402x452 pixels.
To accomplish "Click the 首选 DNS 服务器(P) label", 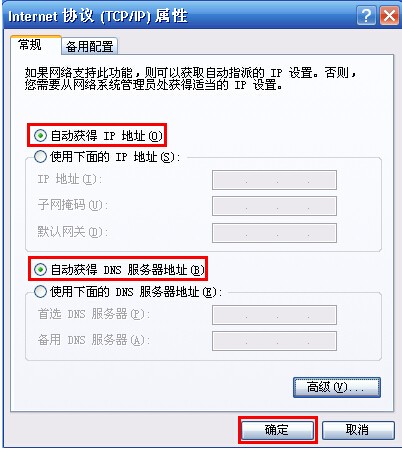I will coord(93,314).
